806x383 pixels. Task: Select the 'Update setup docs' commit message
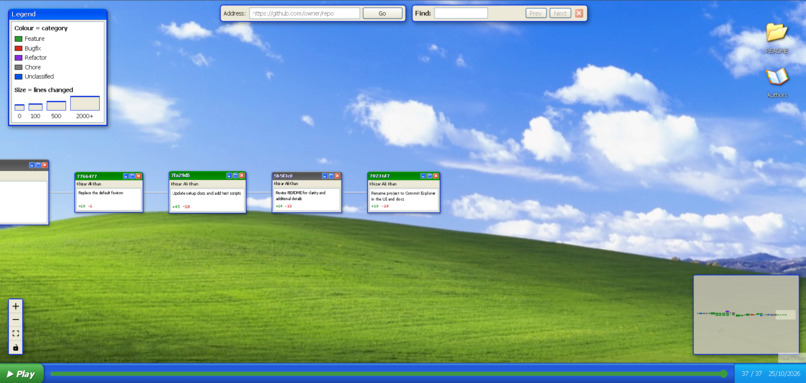point(207,193)
